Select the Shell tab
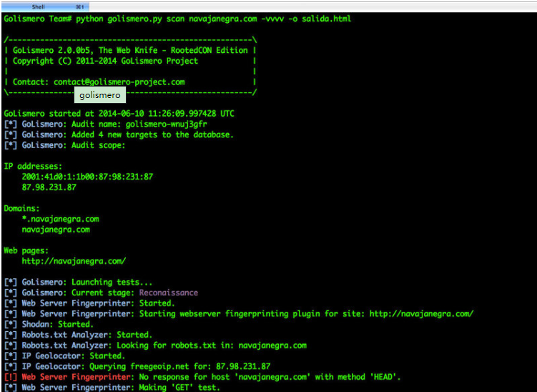Viewport: 537px width, 392px height. [39, 6]
